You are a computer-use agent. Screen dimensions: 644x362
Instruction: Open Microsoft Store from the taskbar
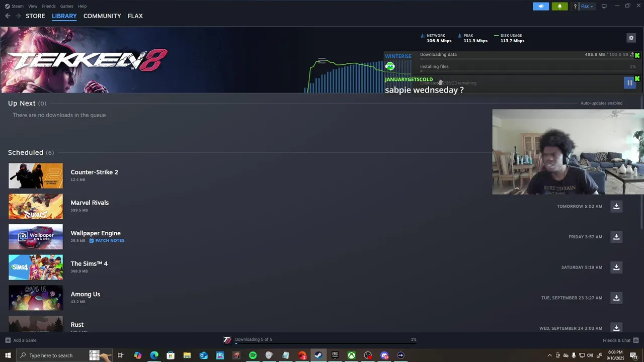click(171, 355)
